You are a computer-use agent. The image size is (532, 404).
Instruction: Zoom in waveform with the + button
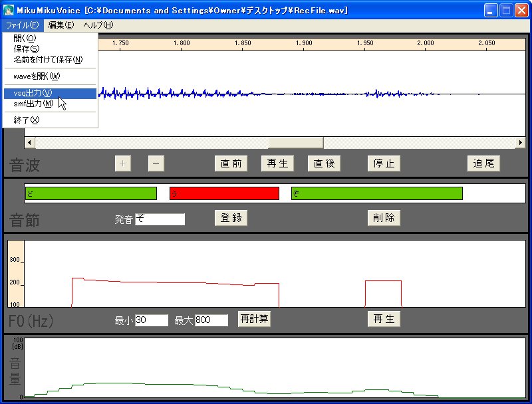click(123, 163)
